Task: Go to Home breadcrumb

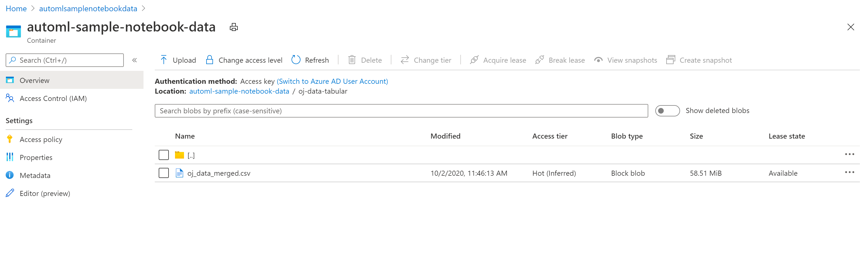Action: click(x=16, y=8)
